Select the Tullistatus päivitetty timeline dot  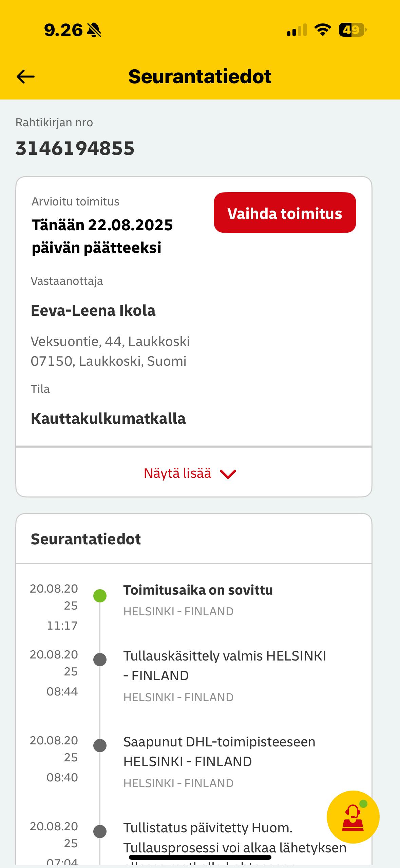pos(100,831)
